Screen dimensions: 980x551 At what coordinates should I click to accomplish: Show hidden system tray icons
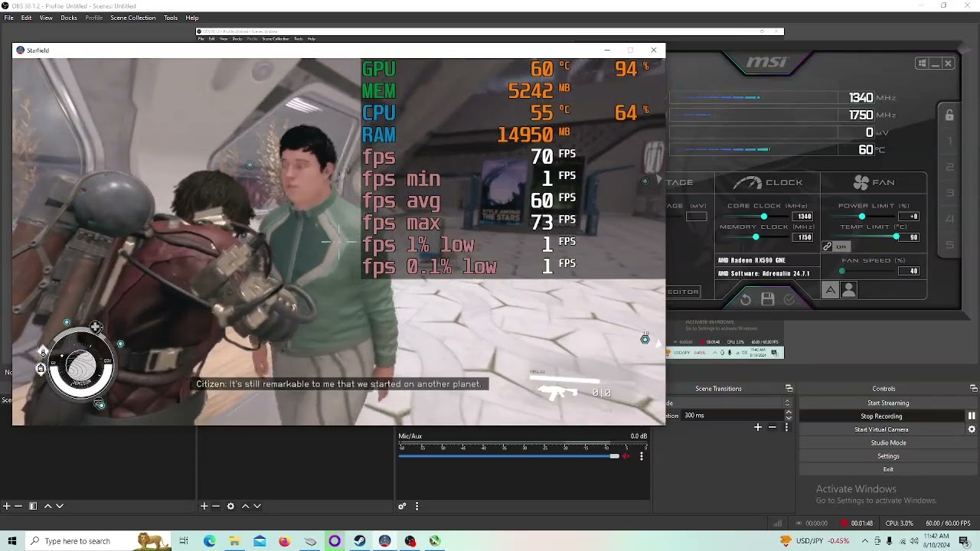click(865, 541)
